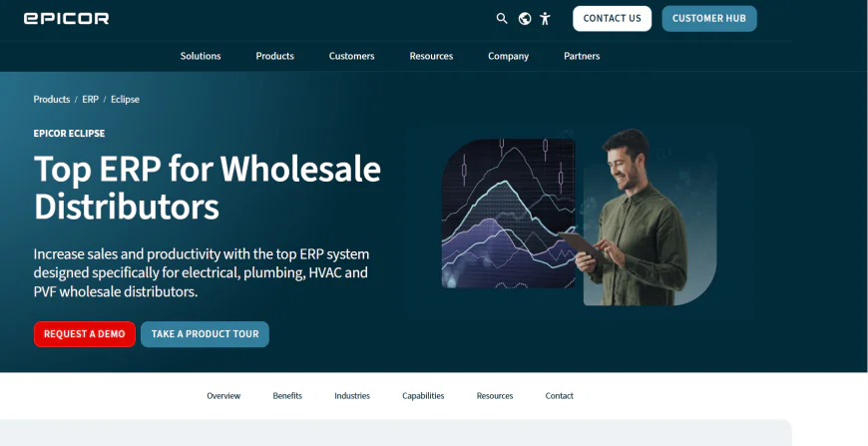
Task: Open the accessibility options icon
Action: click(545, 18)
